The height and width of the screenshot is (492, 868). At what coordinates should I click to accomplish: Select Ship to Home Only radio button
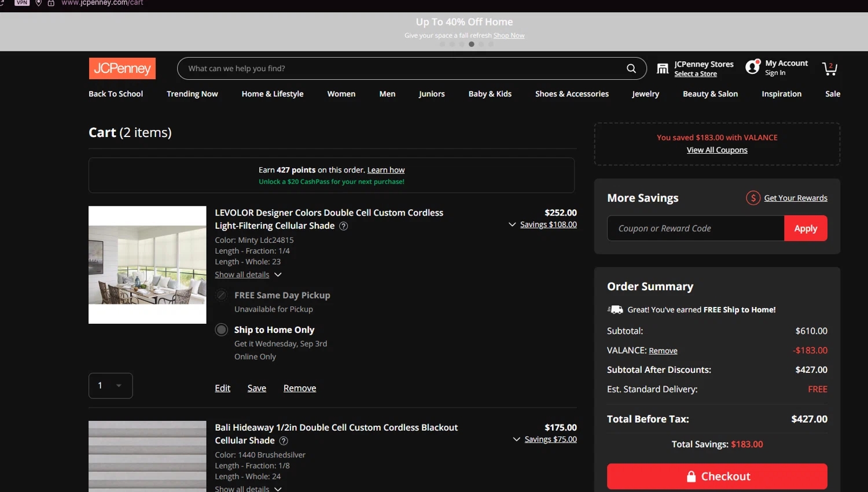pyautogui.click(x=222, y=330)
